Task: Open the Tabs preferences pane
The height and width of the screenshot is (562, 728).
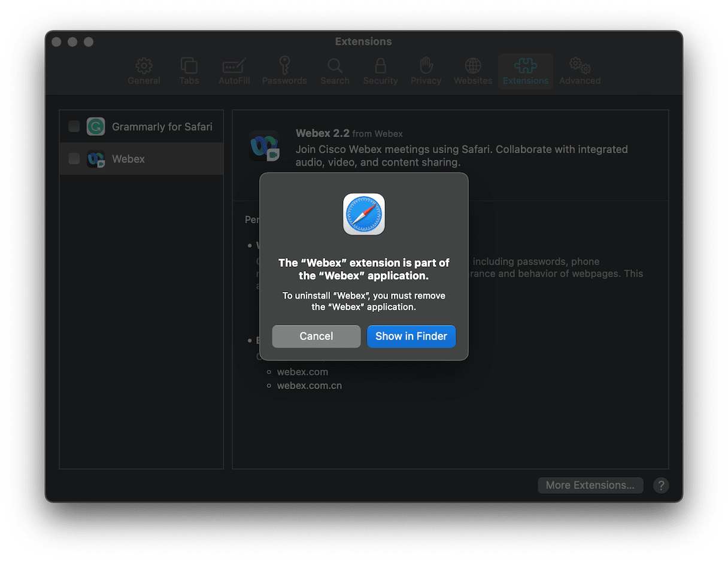Action: (x=189, y=71)
